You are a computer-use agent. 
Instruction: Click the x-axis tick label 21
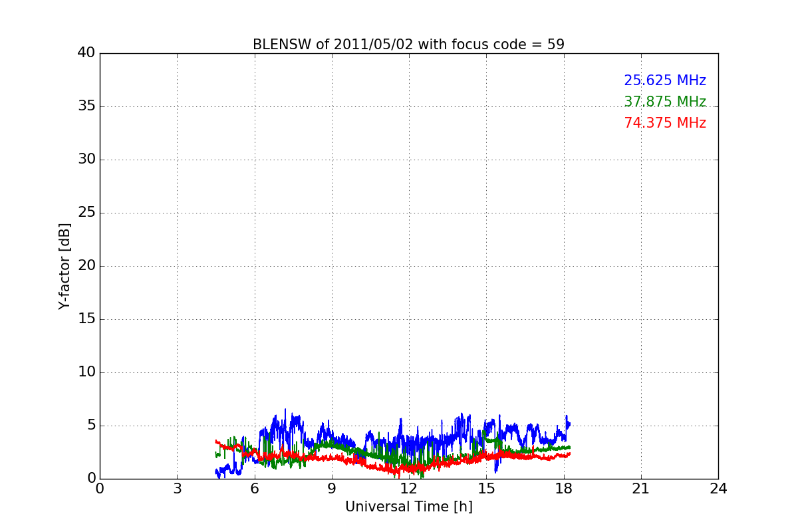point(641,488)
